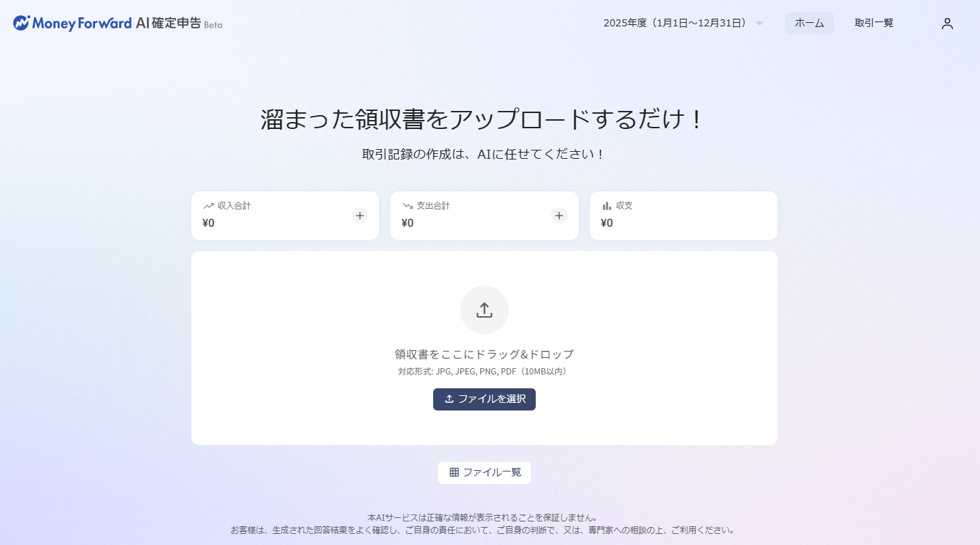Expand the fiscal year dropdown arrow

point(760,24)
